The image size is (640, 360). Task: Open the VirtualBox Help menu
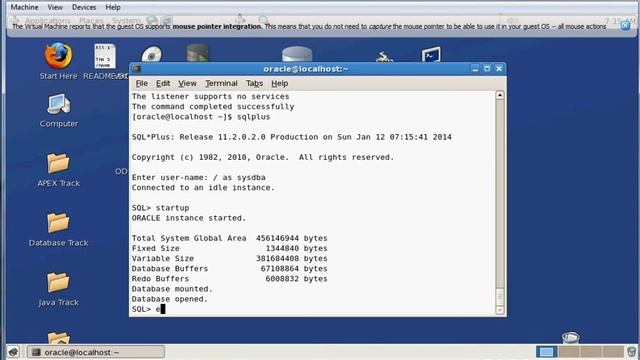point(113,7)
